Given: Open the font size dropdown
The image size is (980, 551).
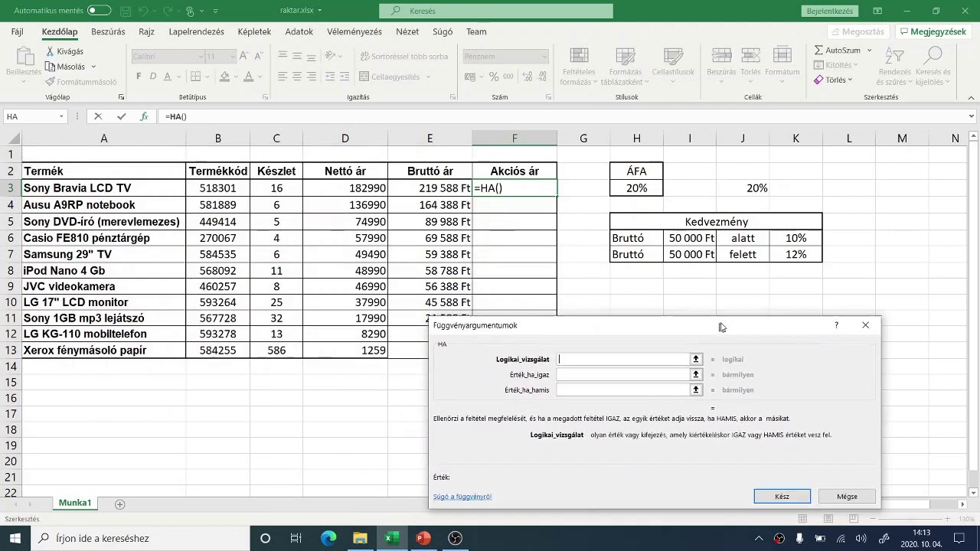Looking at the screenshot, I should pyautogui.click(x=231, y=57).
